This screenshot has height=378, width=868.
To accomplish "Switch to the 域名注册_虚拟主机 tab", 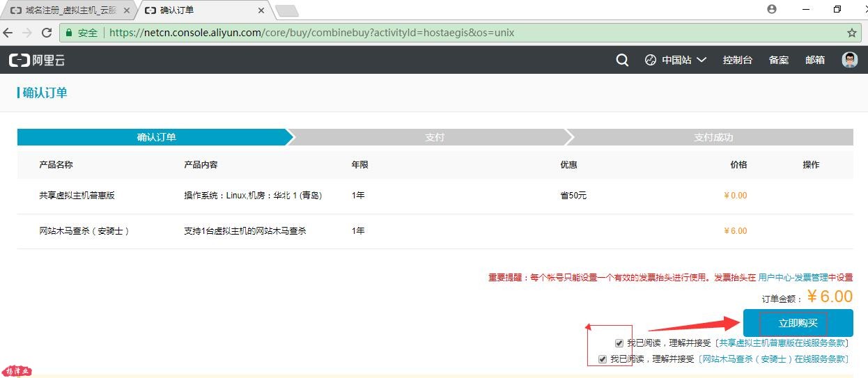I will click(x=69, y=10).
